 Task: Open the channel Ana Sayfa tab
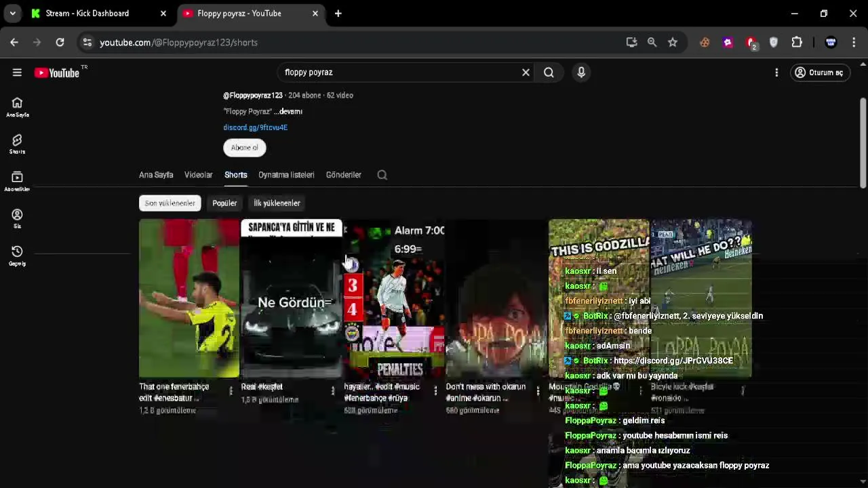156,175
